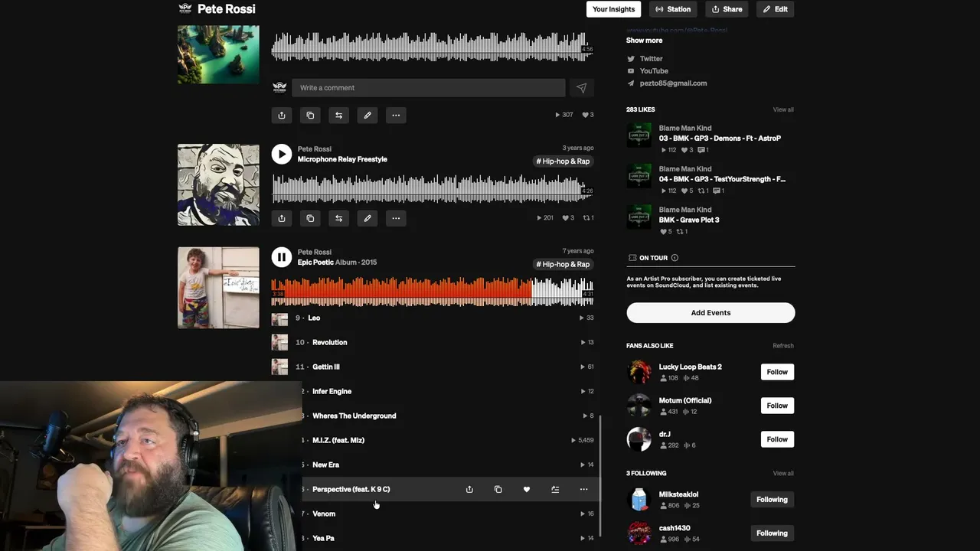Seek within the Epic Poetic waveform

point(433,292)
